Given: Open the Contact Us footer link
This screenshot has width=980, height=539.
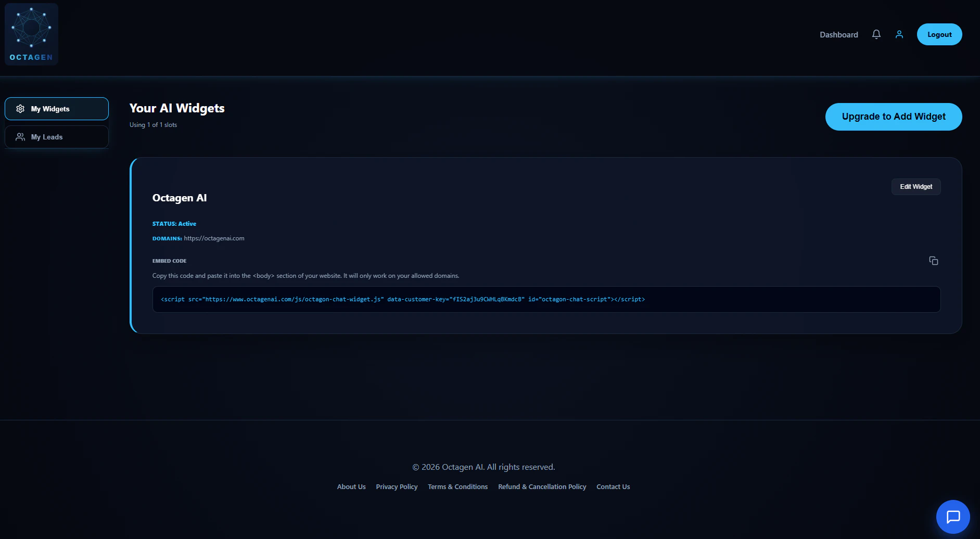Looking at the screenshot, I should tap(613, 487).
